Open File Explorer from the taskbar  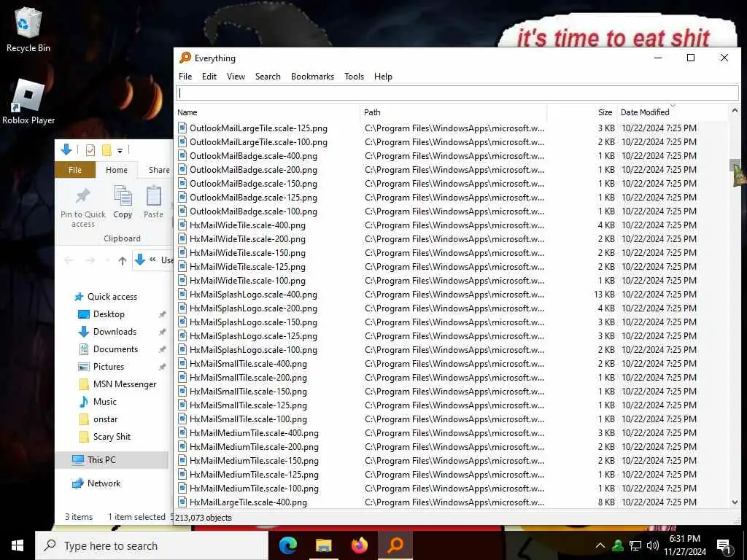coord(323,545)
